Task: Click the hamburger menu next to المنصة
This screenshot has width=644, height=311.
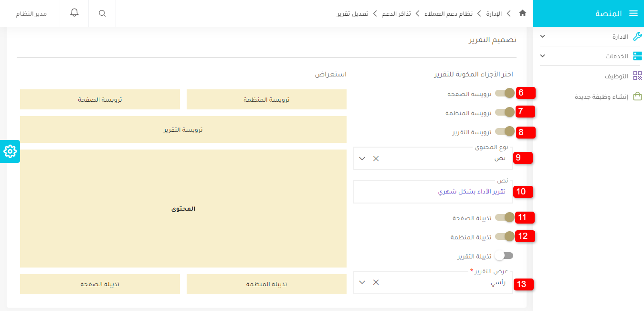Action: (x=634, y=13)
